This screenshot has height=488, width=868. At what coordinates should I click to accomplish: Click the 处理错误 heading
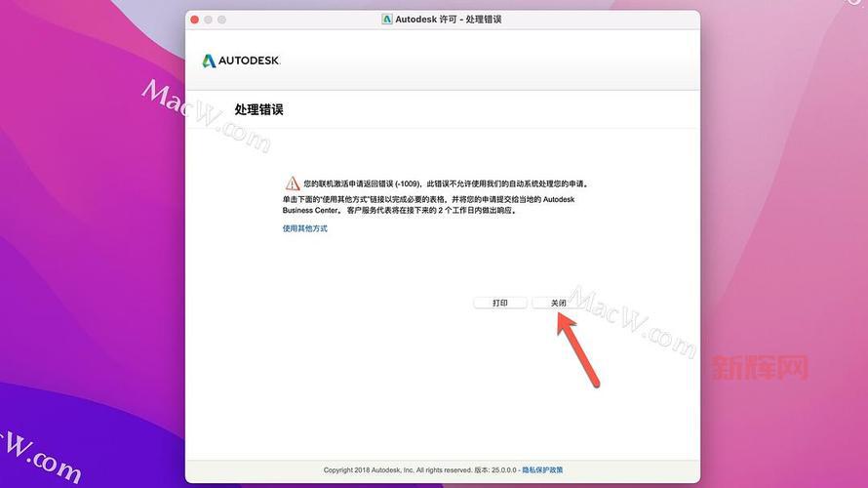pyautogui.click(x=258, y=109)
